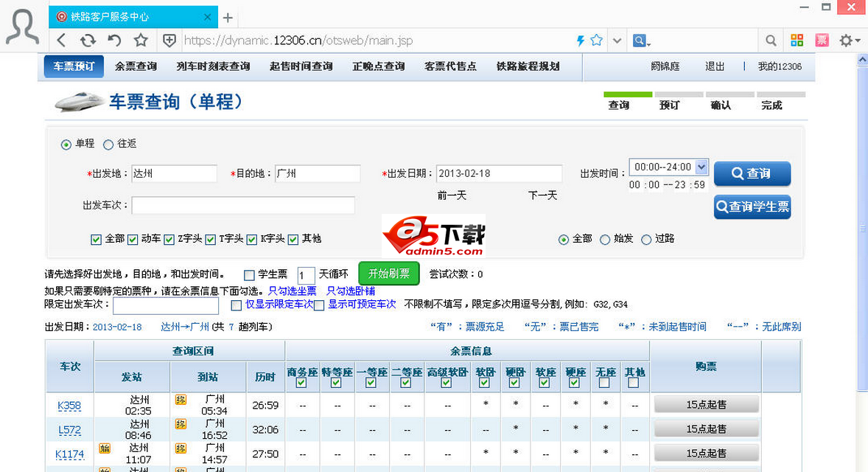Open the search engine selector dropdown

pos(641,41)
